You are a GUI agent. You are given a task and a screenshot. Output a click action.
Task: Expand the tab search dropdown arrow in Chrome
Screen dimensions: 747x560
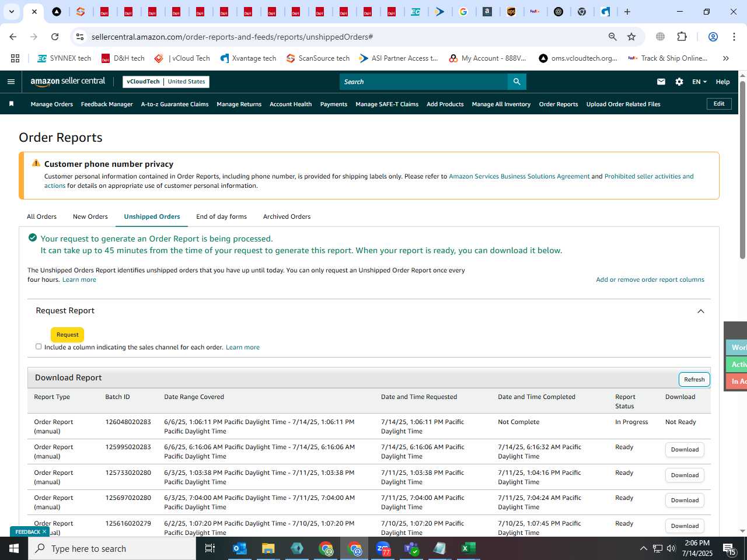point(11,12)
